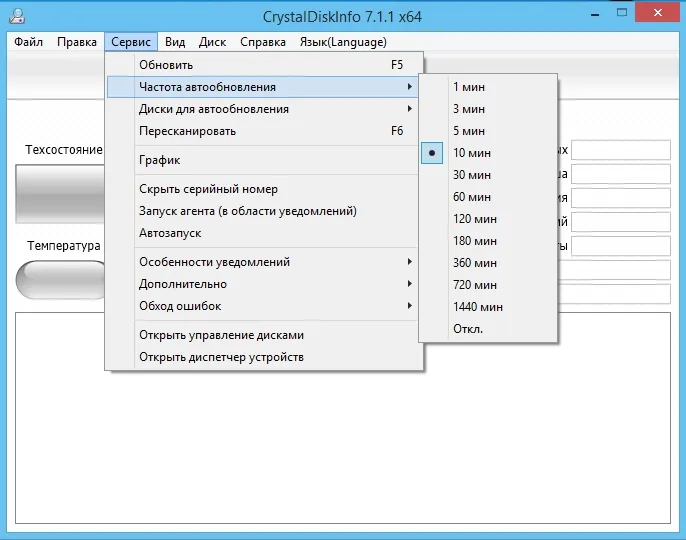Click the top-right info field
The width and height of the screenshot is (686, 540).
621,150
